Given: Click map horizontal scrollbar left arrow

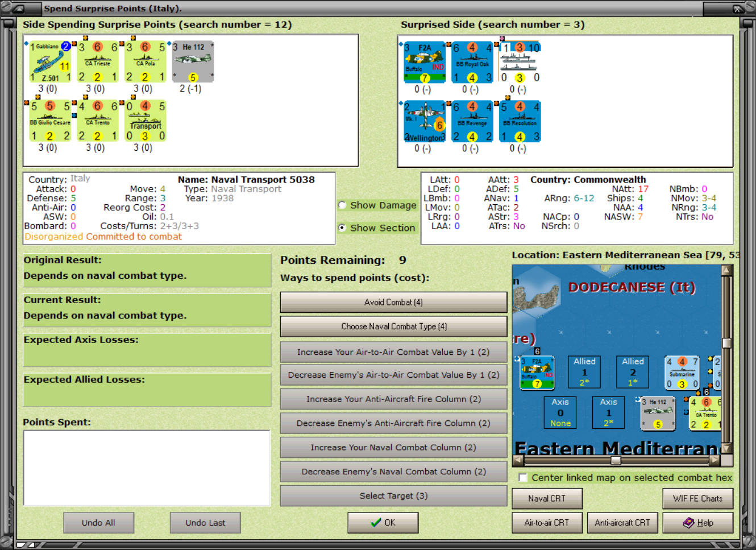Looking at the screenshot, I should 518,460.
